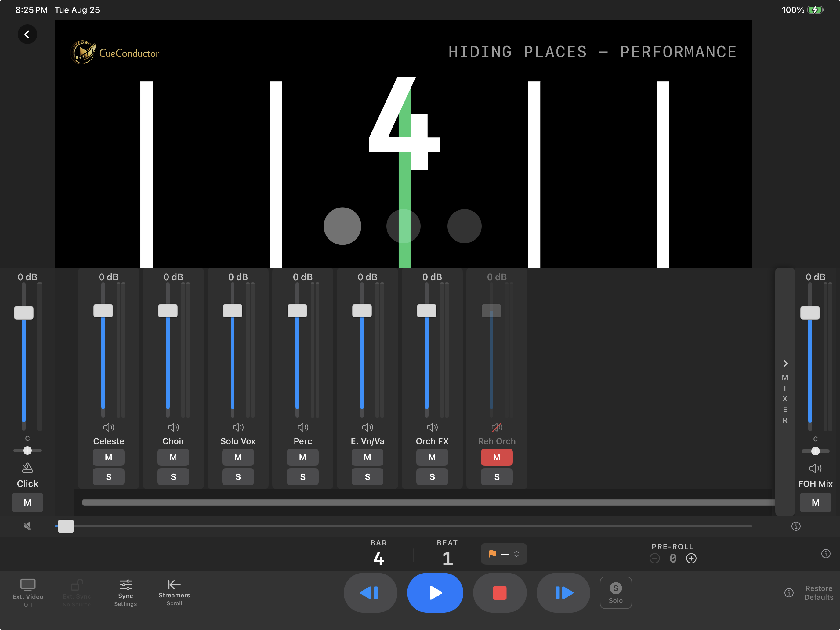This screenshot has width=840, height=630.
Task: Click the FOH Mix pan slider
Action: click(x=815, y=451)
